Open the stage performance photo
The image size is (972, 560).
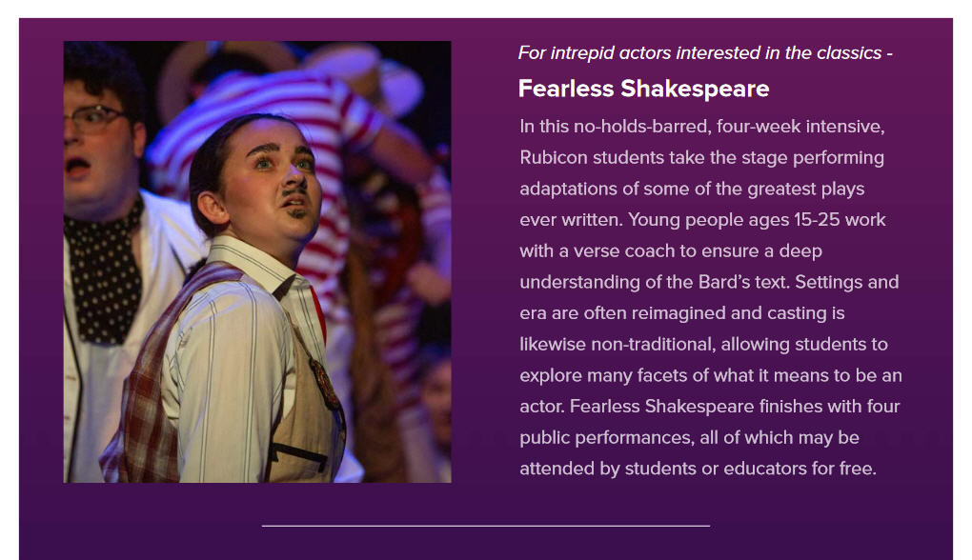click(x=257, y=262)
